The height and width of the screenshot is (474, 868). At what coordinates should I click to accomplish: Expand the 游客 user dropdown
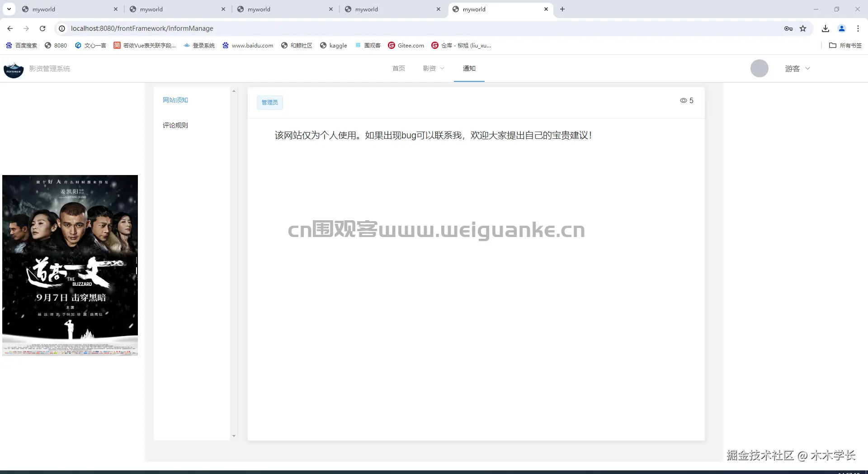click(797, 68)
